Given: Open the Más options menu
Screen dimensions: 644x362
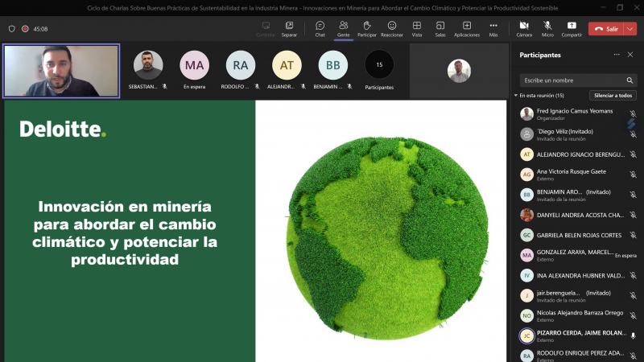Looking at the screenshot, I should coord(493,29).
